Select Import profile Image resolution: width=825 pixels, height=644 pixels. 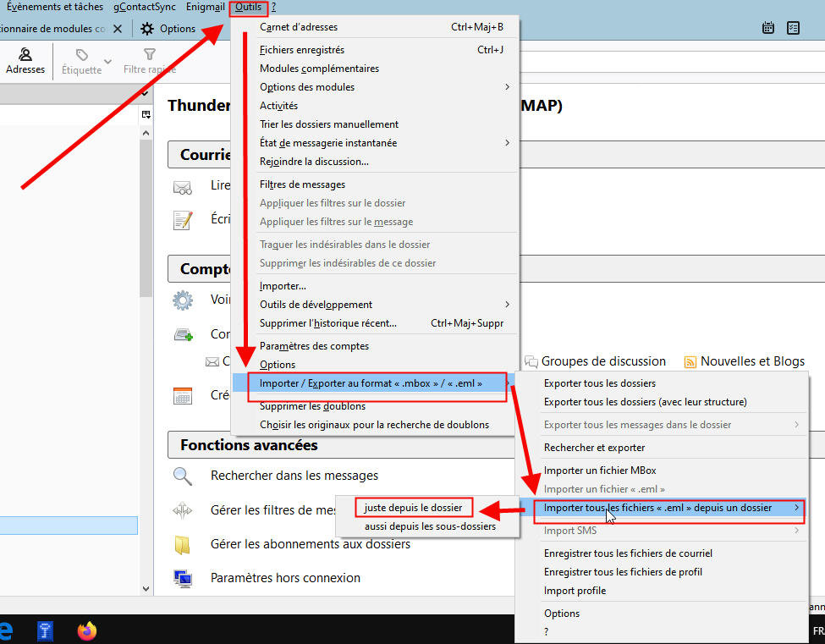point(662,591)
